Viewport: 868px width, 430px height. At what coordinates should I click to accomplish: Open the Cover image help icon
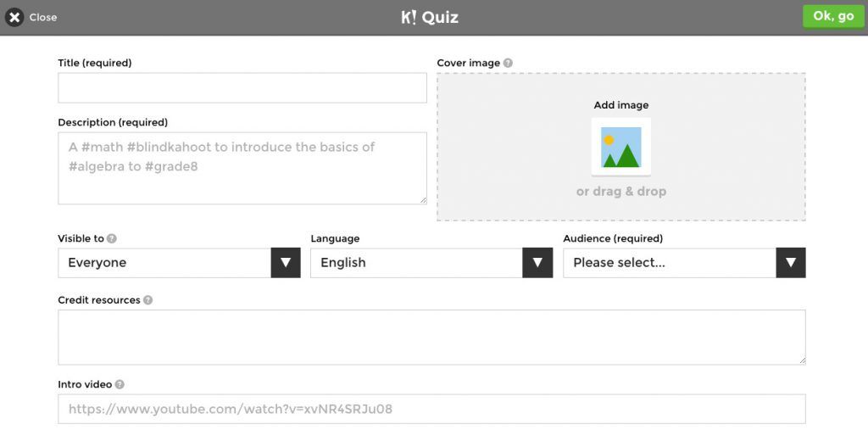pyautogui.click(x=509, y=63)
